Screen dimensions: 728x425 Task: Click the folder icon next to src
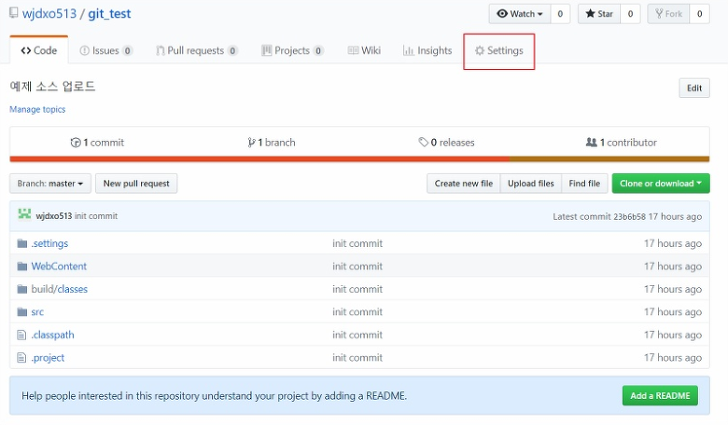[x=22, y=312]
